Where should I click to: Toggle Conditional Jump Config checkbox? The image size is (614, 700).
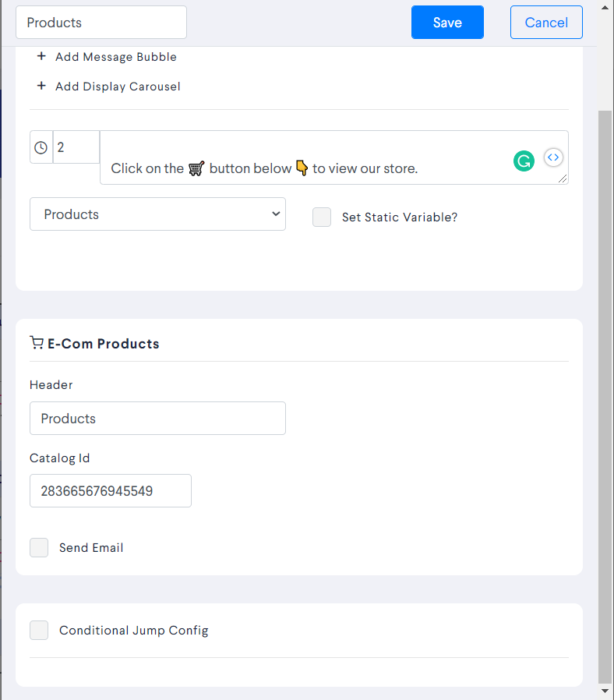click(39, 631)
